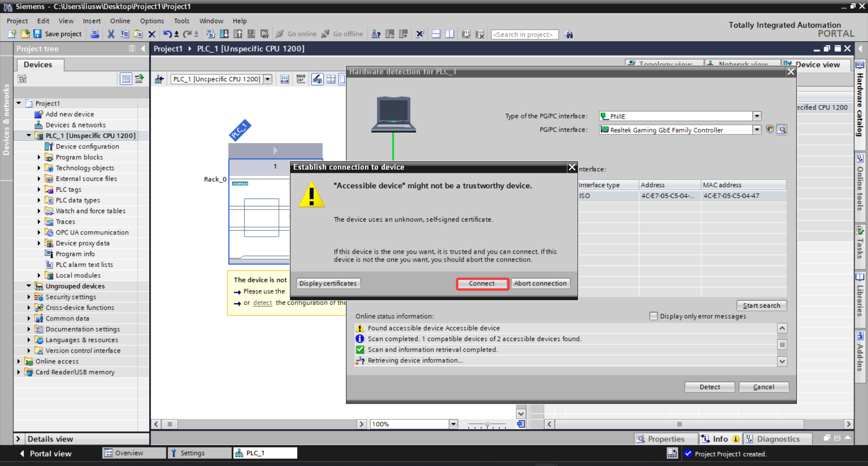Click the zoom fit icon beside zoom slider
Viewport: 868px width, 466px height.
pos(521,424)
